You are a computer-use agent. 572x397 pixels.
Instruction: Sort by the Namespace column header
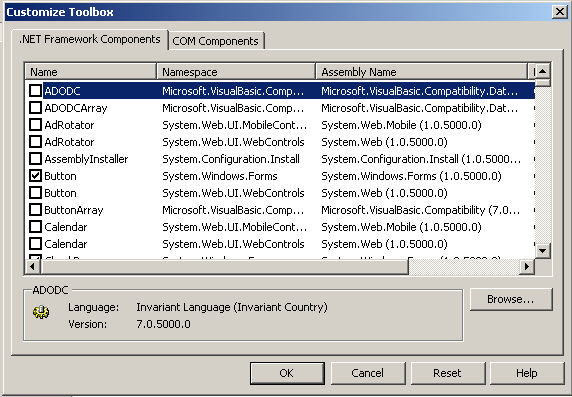[236, 72]
